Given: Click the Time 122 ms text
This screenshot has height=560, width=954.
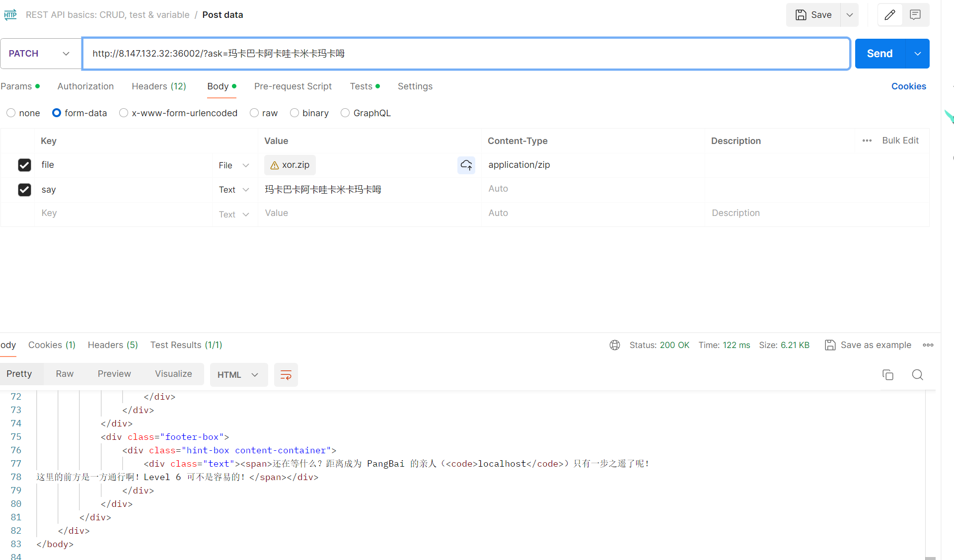Looking at the screenshot, I should tap(724, 345).
